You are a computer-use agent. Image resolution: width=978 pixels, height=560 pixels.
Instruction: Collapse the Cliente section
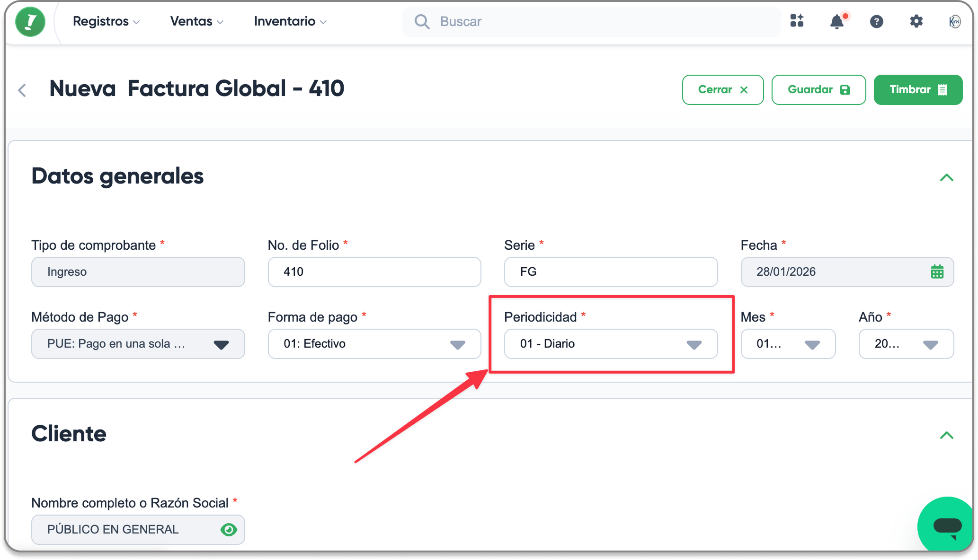(946, 435)
